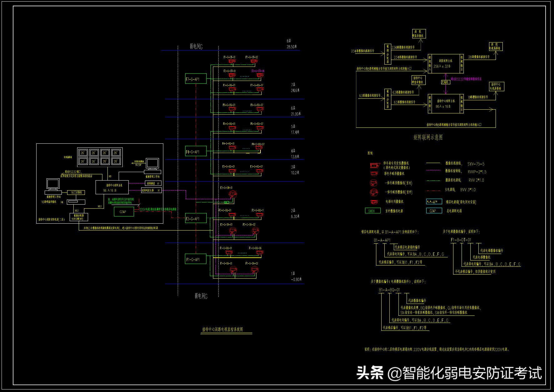The width and height of the screenshot is (554, 392).
Task: Click the RVVP-2*1.5 cable type text
Action: (x=477, y=172)
